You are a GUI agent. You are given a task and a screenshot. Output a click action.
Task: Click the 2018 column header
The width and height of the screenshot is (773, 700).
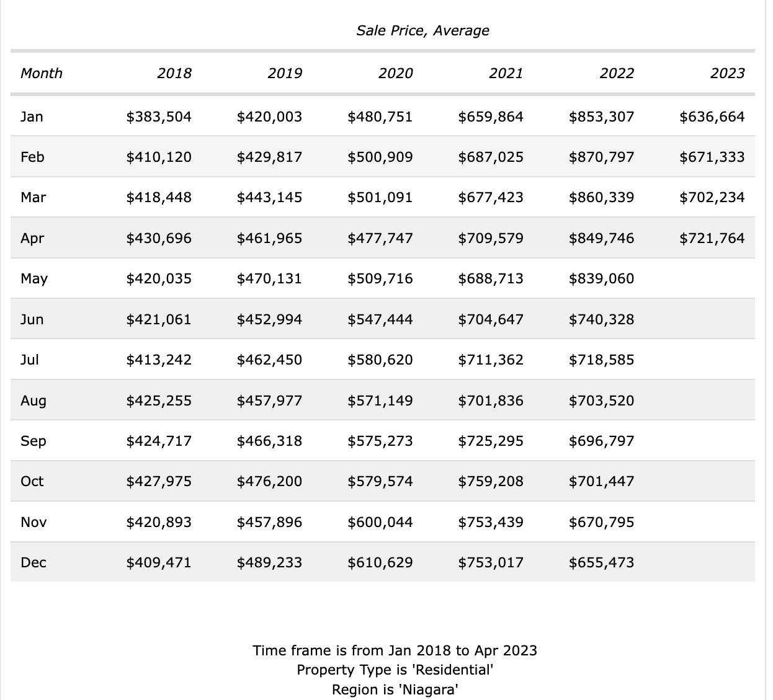click(x=174, y=73)
